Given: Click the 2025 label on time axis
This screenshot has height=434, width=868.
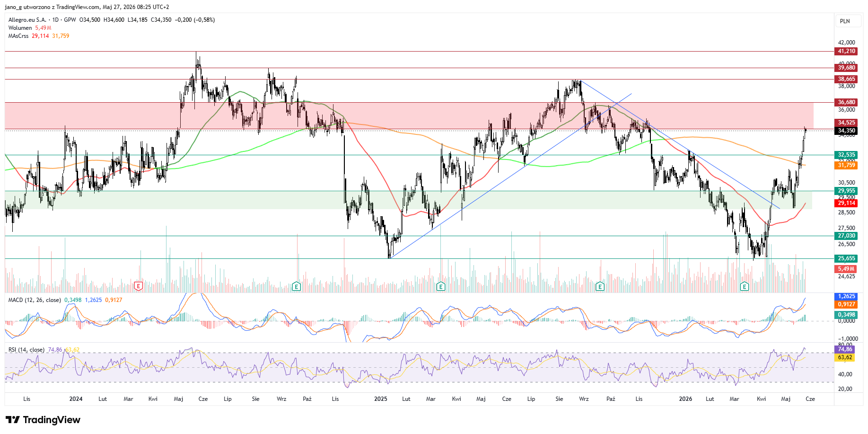Looking at the screenshot, I should point(381,399).
